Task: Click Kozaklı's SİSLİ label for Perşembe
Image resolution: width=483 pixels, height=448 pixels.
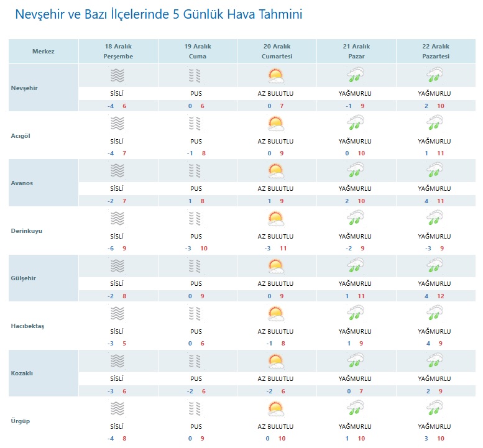Action: pos(117,379)
